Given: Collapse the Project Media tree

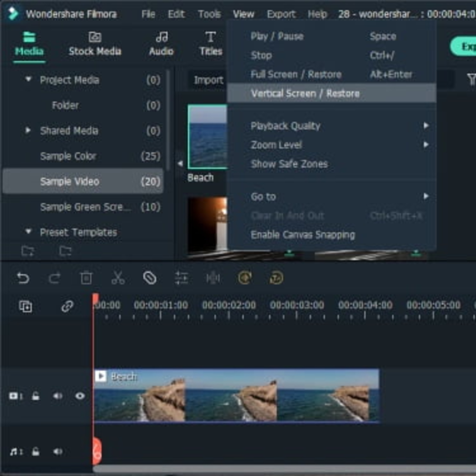Looking at the screenshot, I should 28,79.
